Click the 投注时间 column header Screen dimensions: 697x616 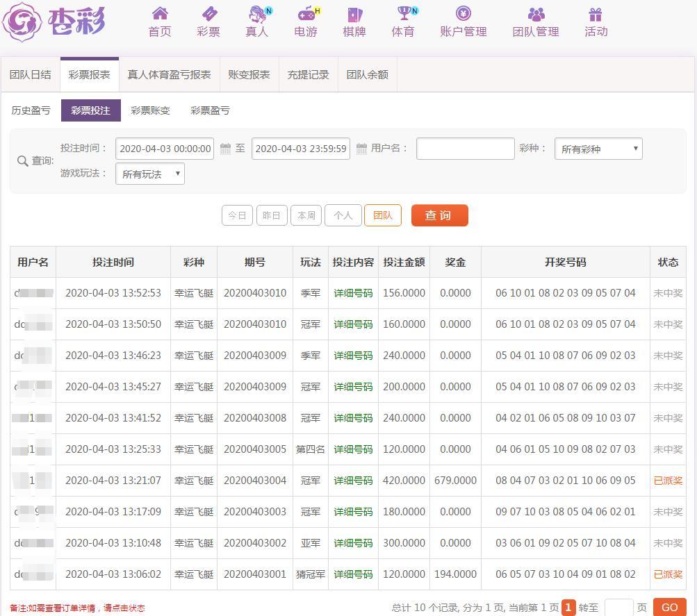coord(113,262)
